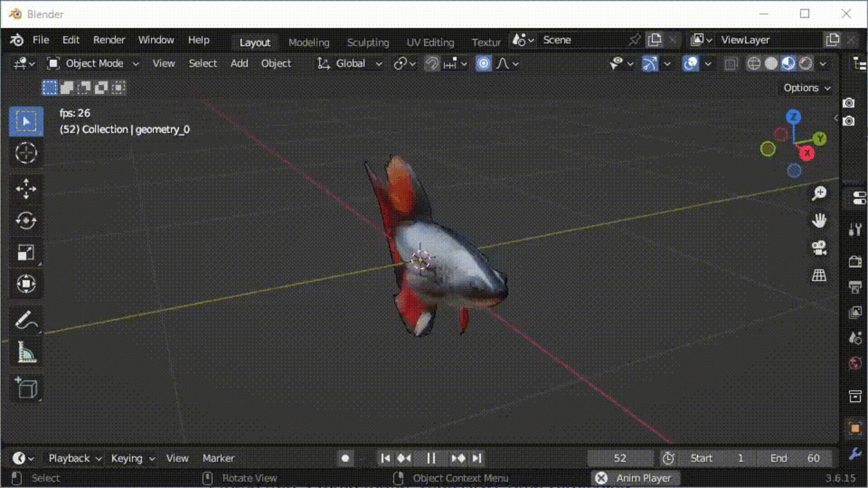Image resolution: width=868 pixels, height=488 pixels.
Task: Open the Render menu
Action: 109,40
